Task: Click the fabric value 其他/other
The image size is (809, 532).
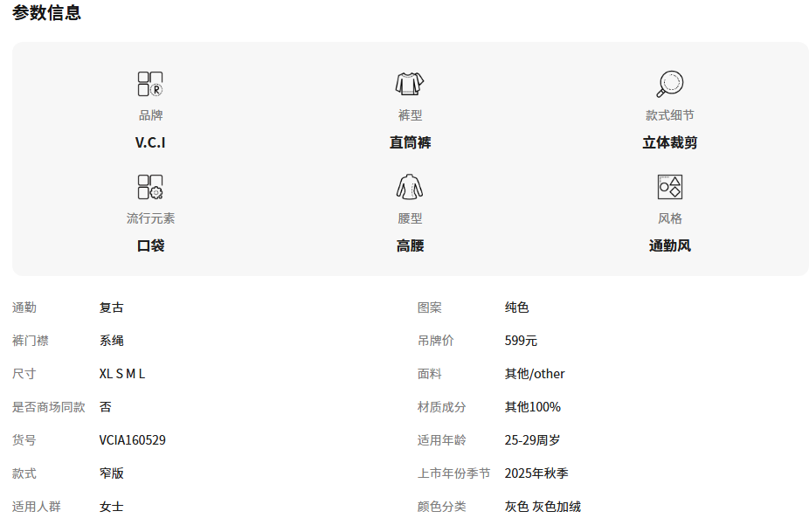Action: tap(535, 374)
